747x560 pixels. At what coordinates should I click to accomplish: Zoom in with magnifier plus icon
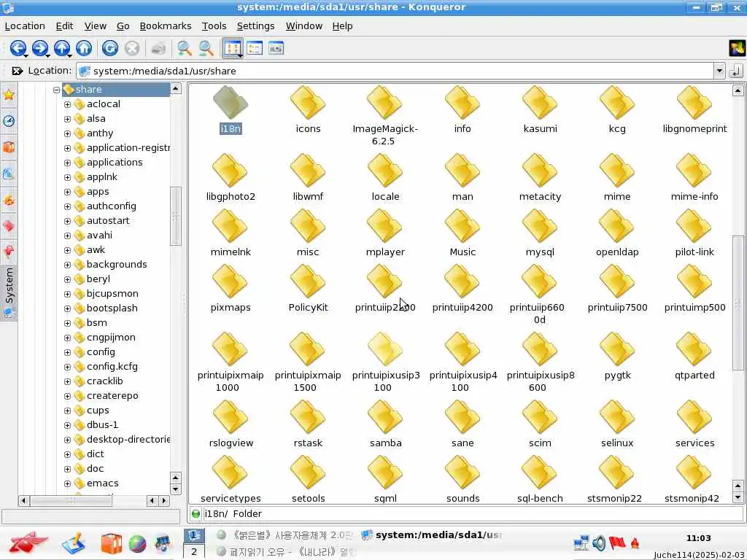(184, 48)
